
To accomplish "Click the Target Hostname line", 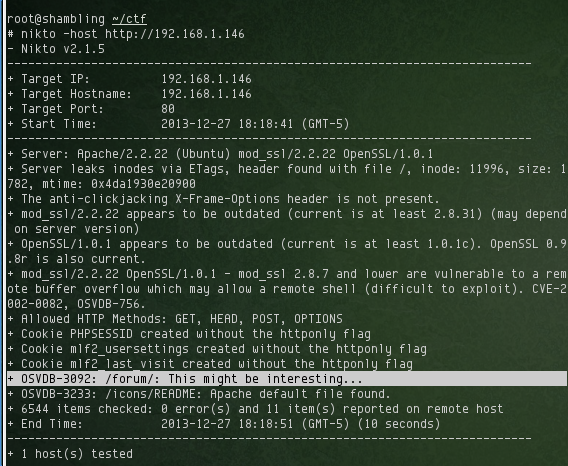I will click(129, 94).
